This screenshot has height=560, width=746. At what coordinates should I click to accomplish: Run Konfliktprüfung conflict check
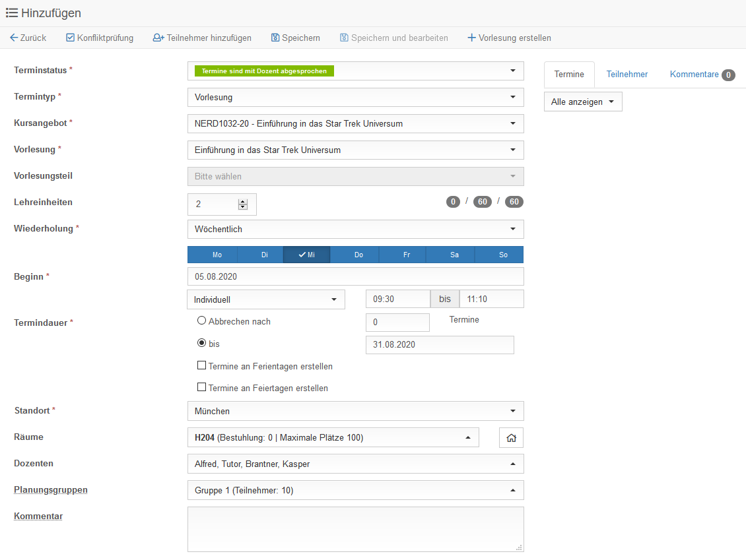coord(100,38)
